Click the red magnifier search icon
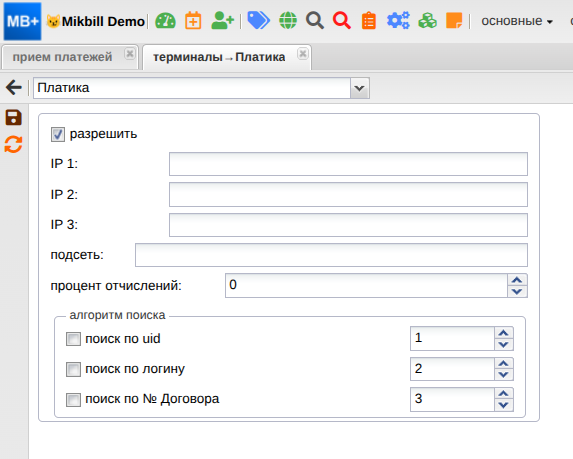Viewport: 573px width, 459px height. click(342, 20)
